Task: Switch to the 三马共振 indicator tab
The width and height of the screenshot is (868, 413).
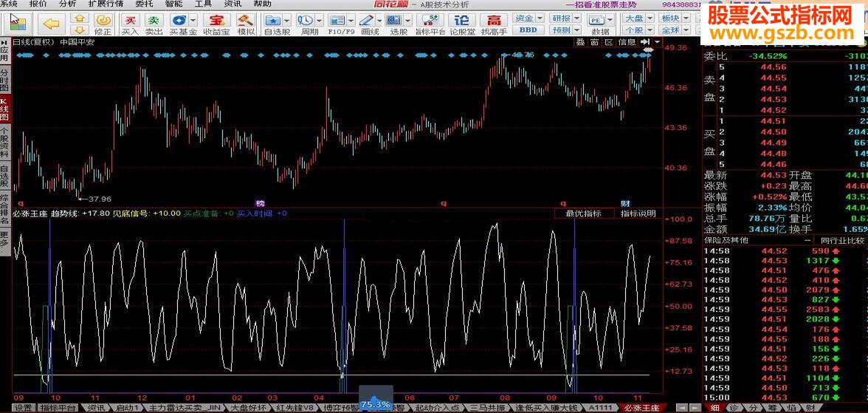Action: pyautogui.click(x=488, y=407)
